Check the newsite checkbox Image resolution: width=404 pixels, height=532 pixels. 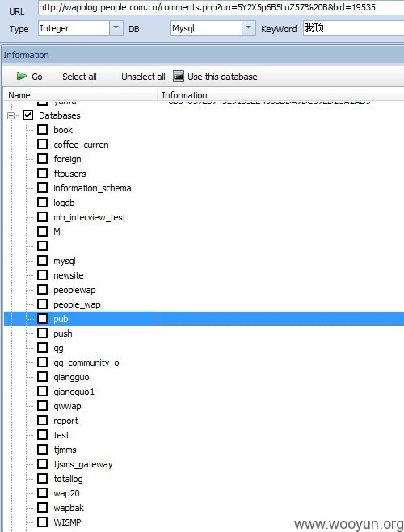(43, 274)
